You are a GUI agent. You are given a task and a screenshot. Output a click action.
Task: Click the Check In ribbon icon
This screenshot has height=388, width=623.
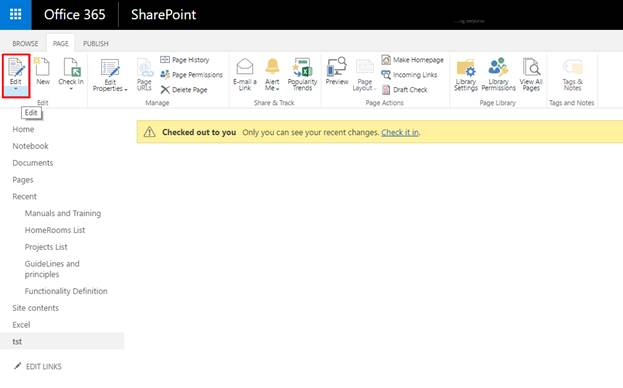[x=72, y=67]
